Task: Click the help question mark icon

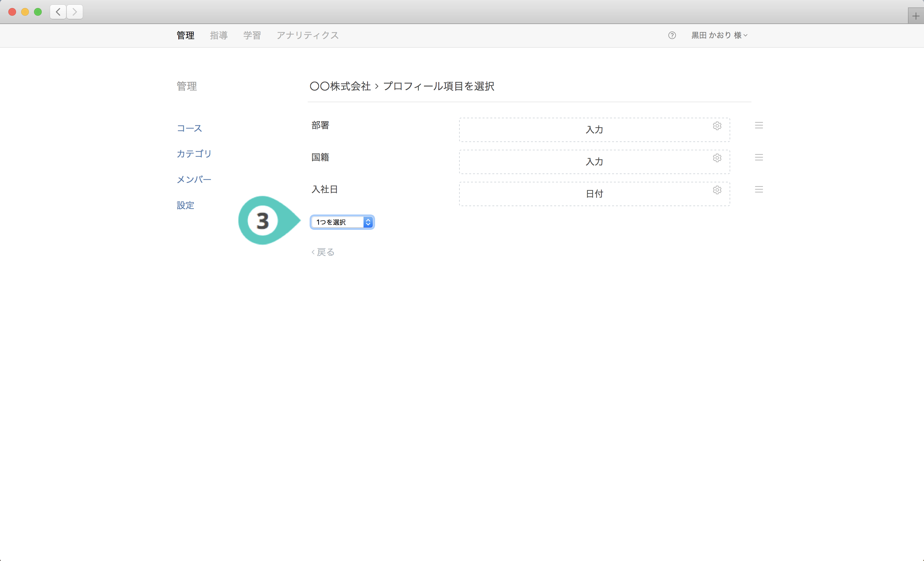Action: point(672,35)
